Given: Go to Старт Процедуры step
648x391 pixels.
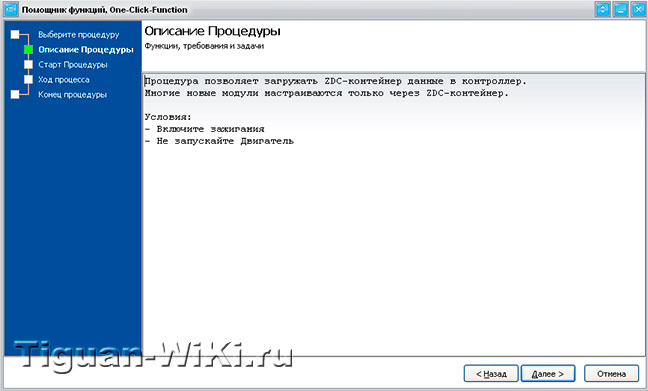Looking at the screenshot, I should (73, 64).
